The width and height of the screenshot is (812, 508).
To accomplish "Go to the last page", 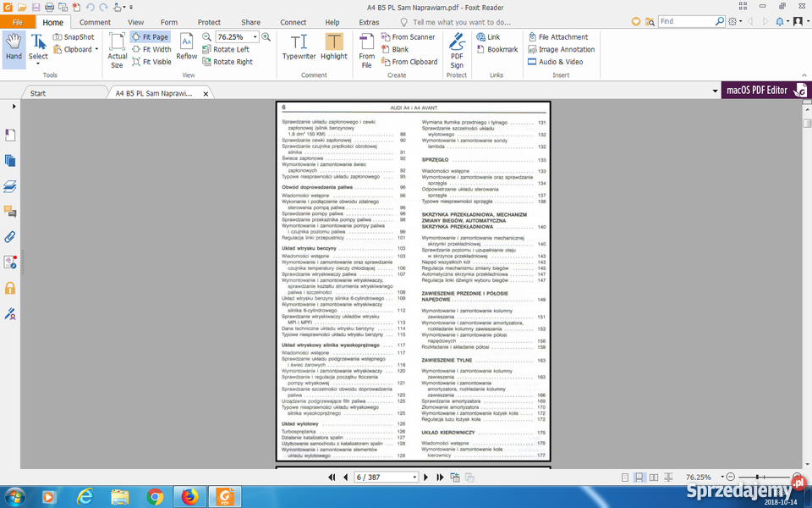I will click(x=440, y=478).
